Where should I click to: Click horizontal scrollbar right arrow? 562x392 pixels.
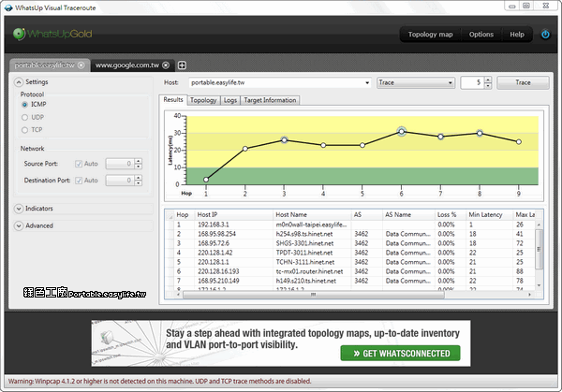tap(530, 295)
